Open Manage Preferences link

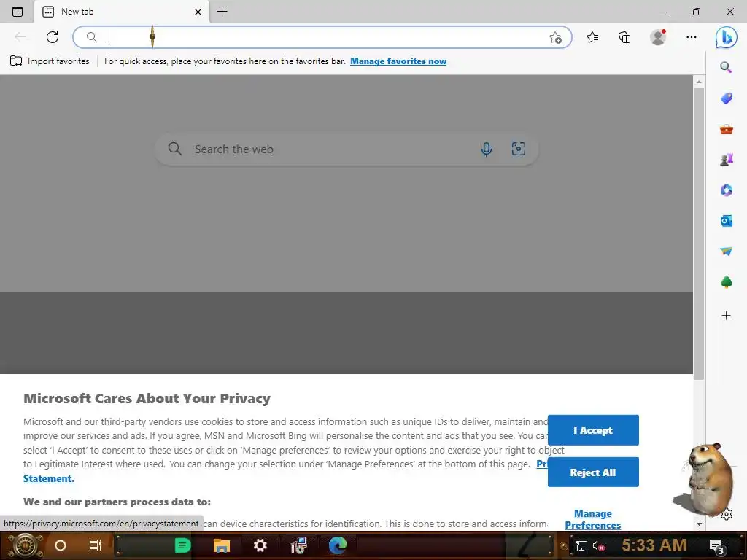click(x=592, y=519)
